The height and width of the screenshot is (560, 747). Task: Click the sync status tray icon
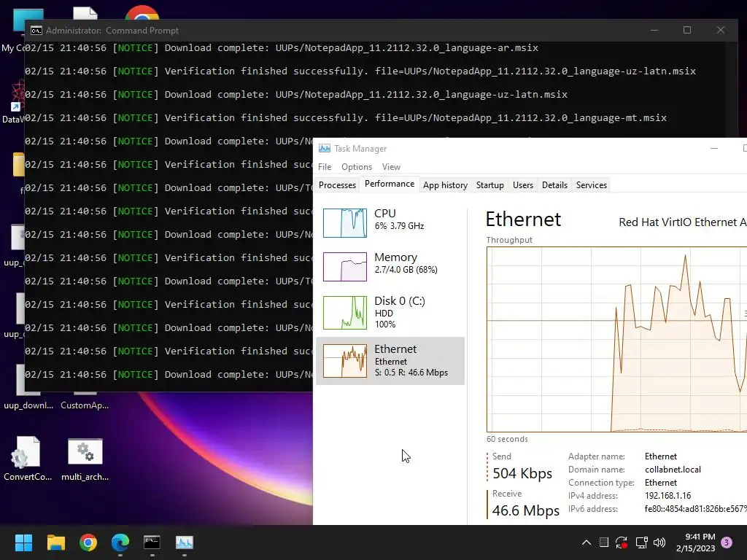pyautogui.click(x=622, y=542)
